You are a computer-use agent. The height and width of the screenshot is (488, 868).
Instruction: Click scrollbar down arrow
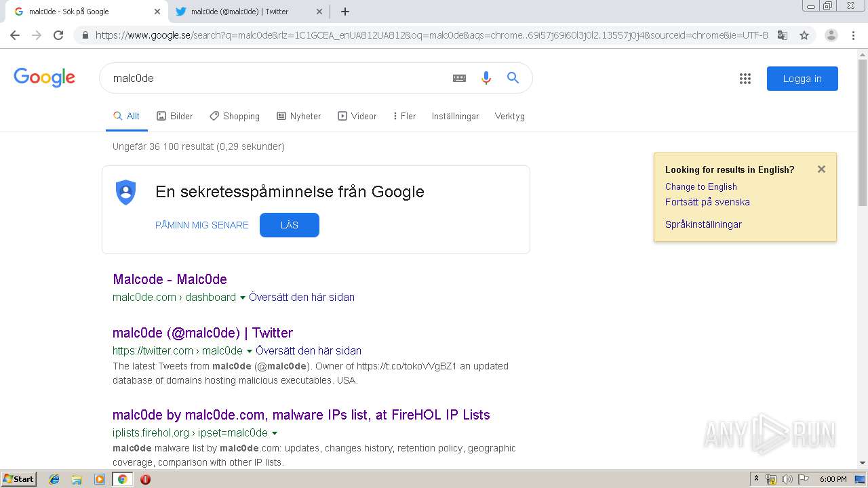863,463
